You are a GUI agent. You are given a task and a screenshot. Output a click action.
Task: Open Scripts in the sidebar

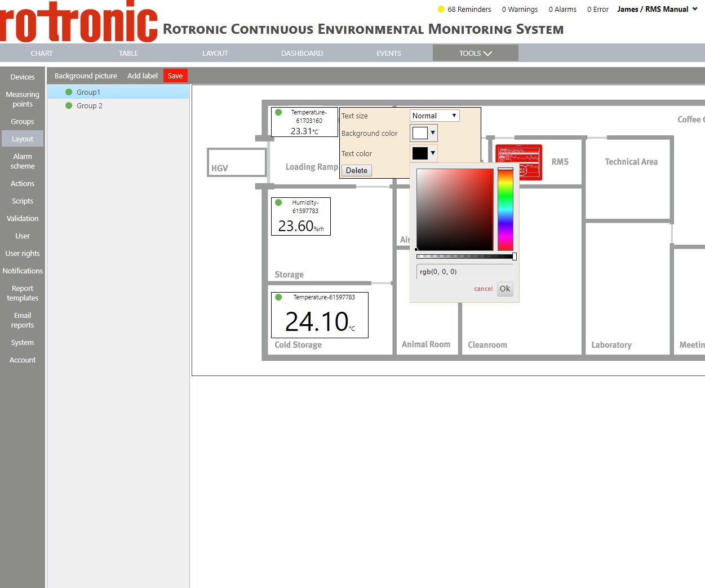click(23, 201)
